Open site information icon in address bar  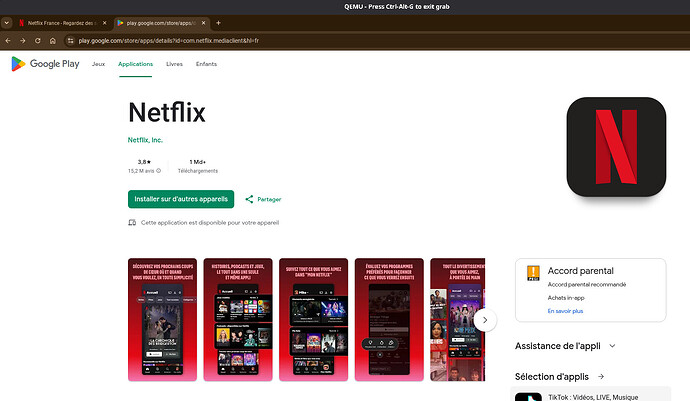click(70, 40)
